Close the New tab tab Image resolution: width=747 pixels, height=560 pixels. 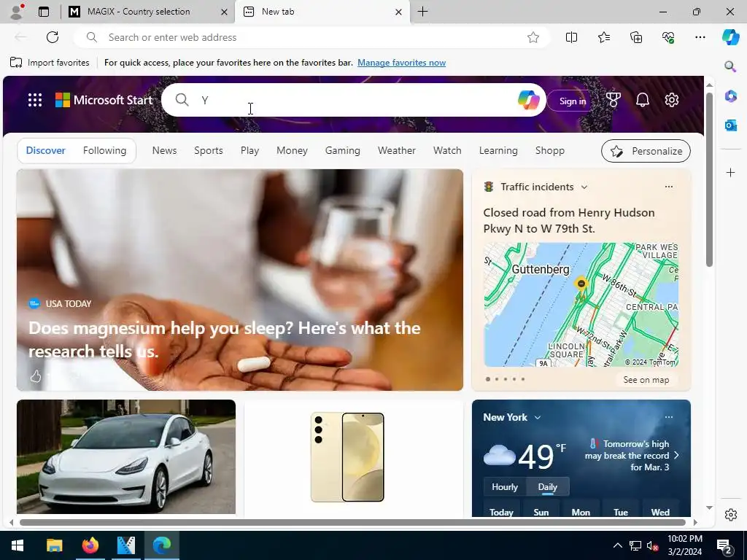coord(399,12)
